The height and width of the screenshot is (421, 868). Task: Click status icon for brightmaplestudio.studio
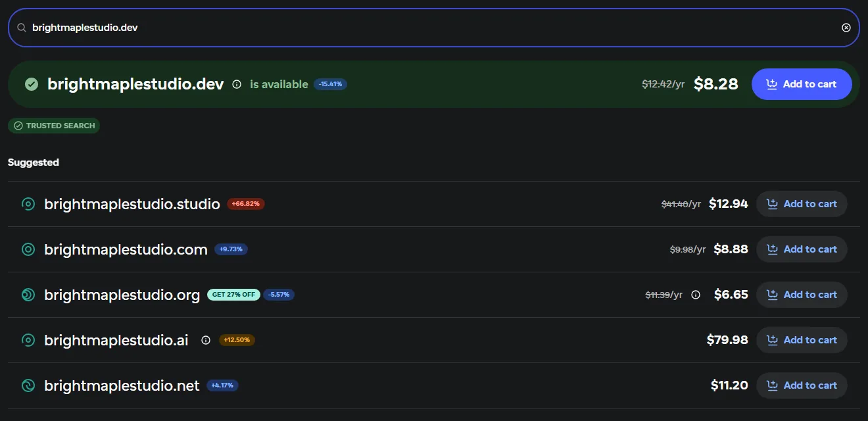point(28,204)
